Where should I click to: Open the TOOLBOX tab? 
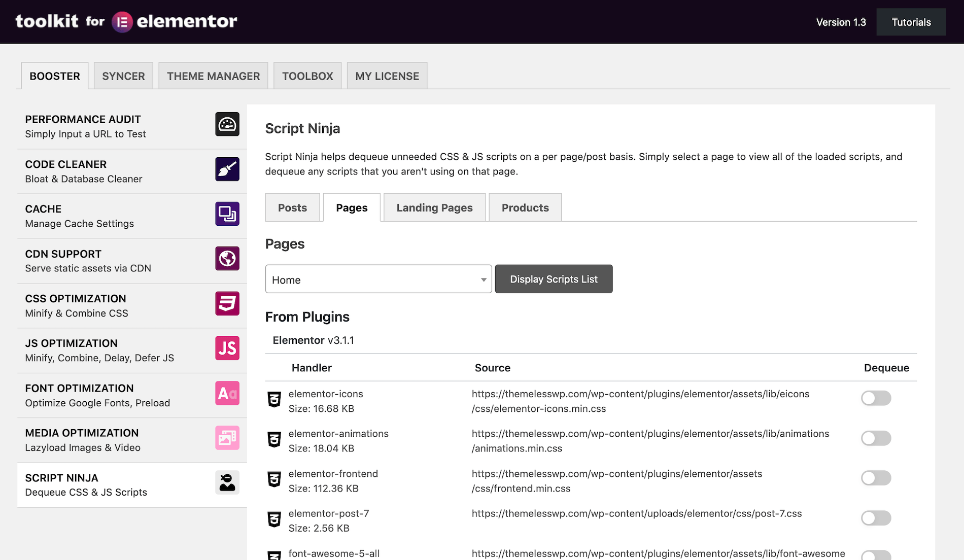pos(307,76)
